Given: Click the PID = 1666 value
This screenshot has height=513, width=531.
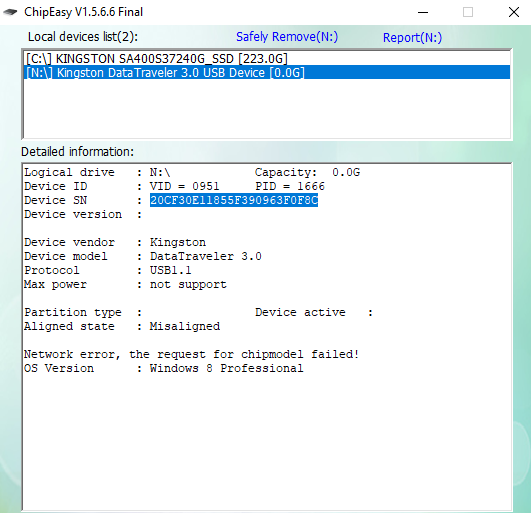Looking at the screenshot, I should click(x=290, y=186).
